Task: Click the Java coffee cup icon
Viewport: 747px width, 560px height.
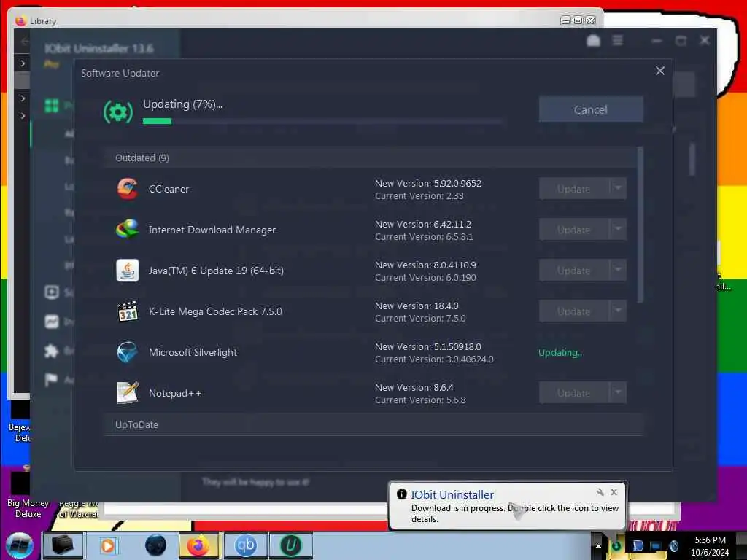Action: [127, 271]
